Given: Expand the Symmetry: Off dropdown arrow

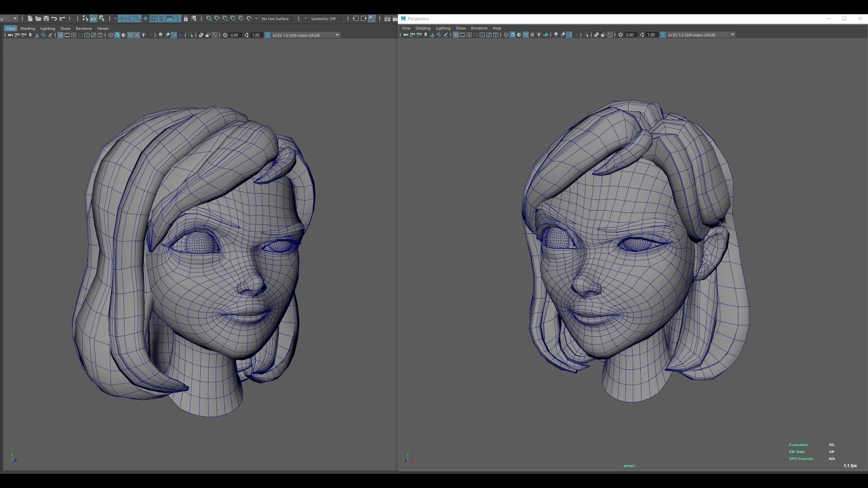Looking at the screenshot, I should point(305,18).
